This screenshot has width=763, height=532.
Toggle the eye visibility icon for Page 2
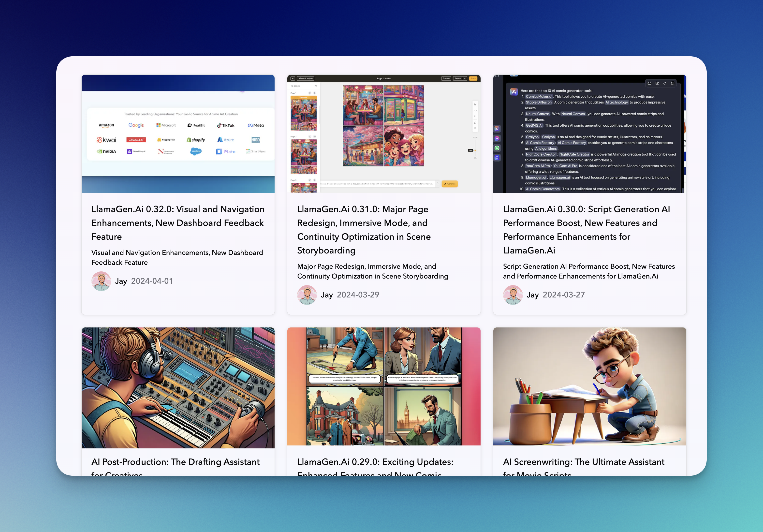(314, 137)
